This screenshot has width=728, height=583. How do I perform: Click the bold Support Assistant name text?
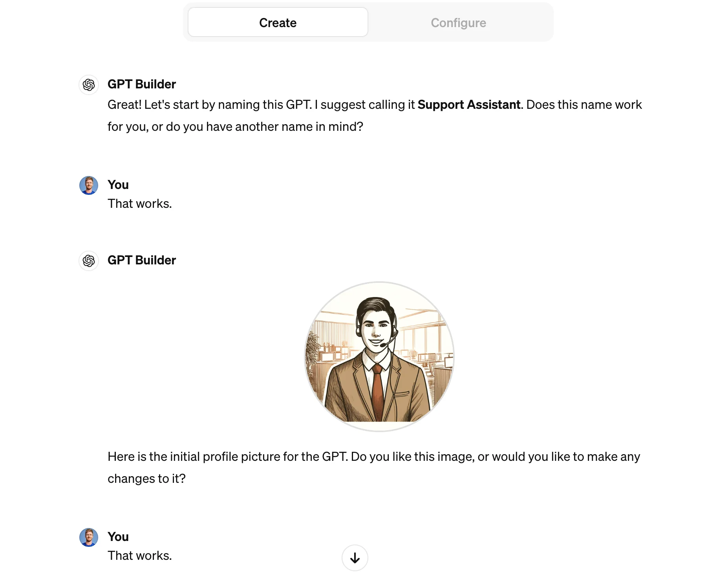[x=469, y=104]
